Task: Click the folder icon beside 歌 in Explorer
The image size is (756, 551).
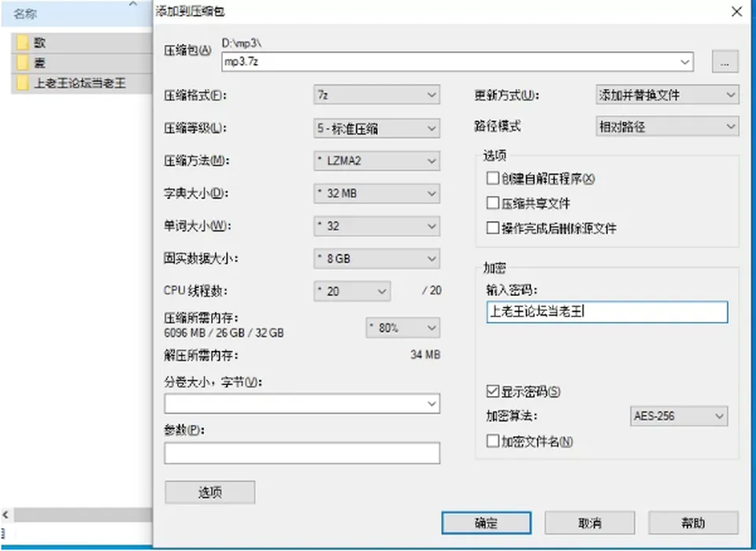Action: 22,43
